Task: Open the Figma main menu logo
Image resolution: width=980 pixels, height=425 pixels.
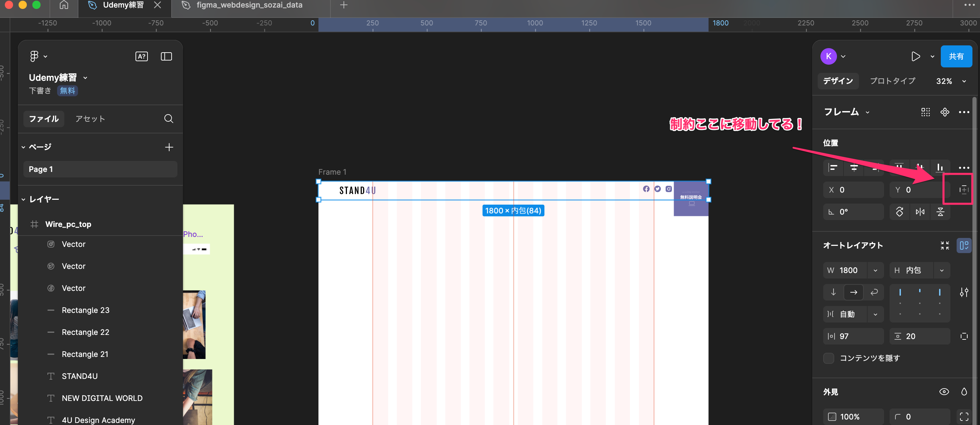Action: point(35,56)
